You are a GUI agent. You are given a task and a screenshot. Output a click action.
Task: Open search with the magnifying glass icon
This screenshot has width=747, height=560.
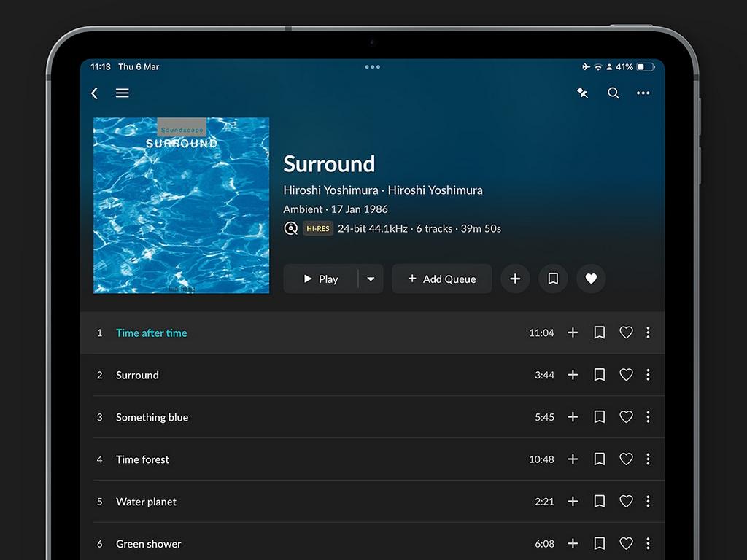613,93
